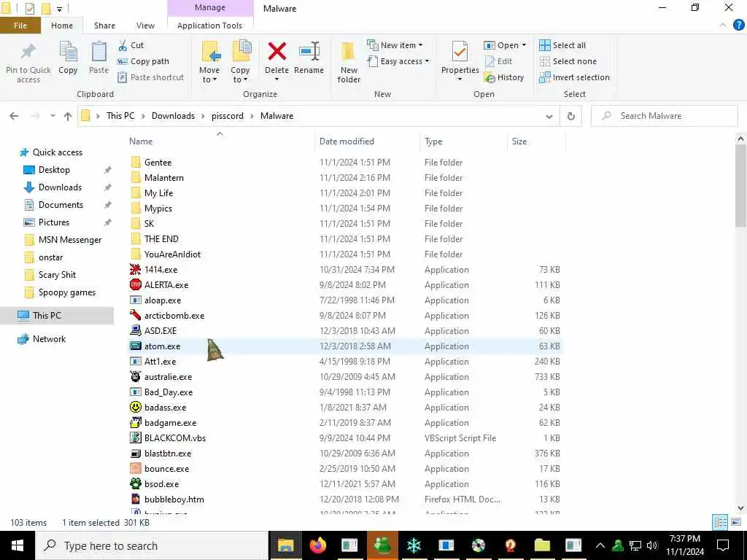747x560 pixels.
Task: Click This PC in the address breadcrumb
Action: coord(120,116)
